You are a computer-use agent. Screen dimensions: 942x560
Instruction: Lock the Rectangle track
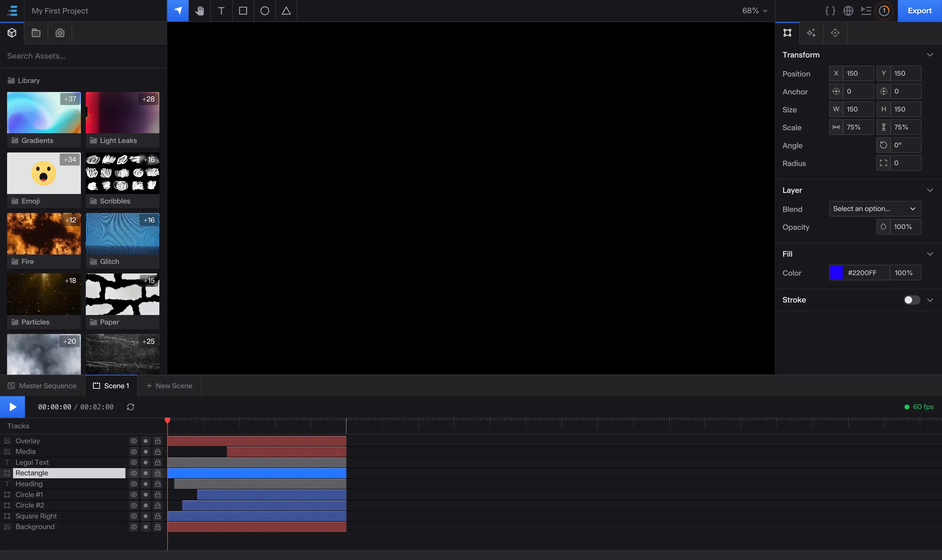coord(157,473)
